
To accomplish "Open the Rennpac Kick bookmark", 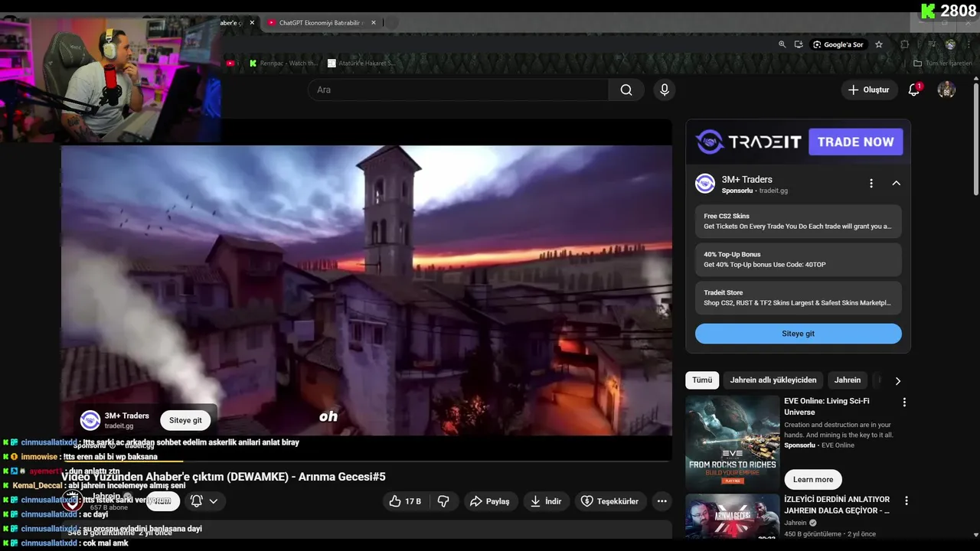I will click(x=284, y=64).
